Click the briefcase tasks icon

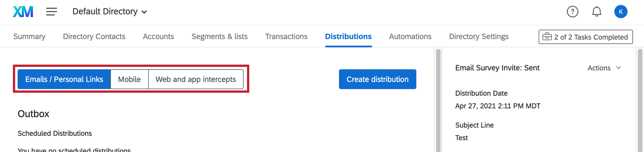(547, 37)
